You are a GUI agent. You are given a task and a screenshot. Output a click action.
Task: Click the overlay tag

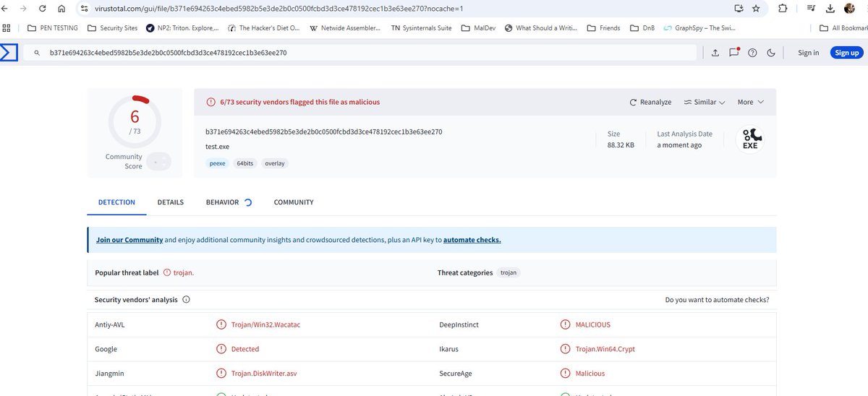[275, 163]
